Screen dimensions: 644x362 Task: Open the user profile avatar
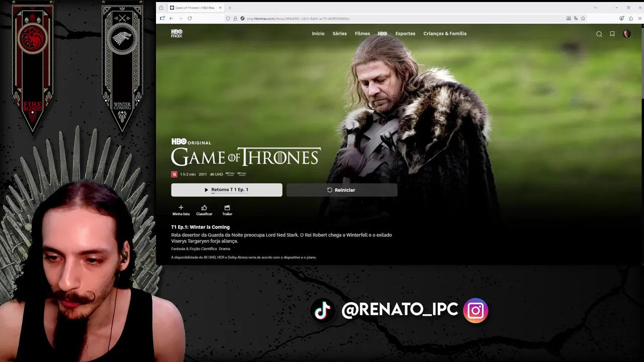pyautogui.click(x=626, y=34)
